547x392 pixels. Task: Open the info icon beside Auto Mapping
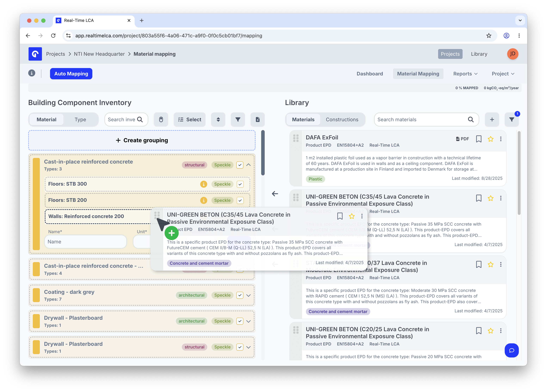(x=32, y=73)
